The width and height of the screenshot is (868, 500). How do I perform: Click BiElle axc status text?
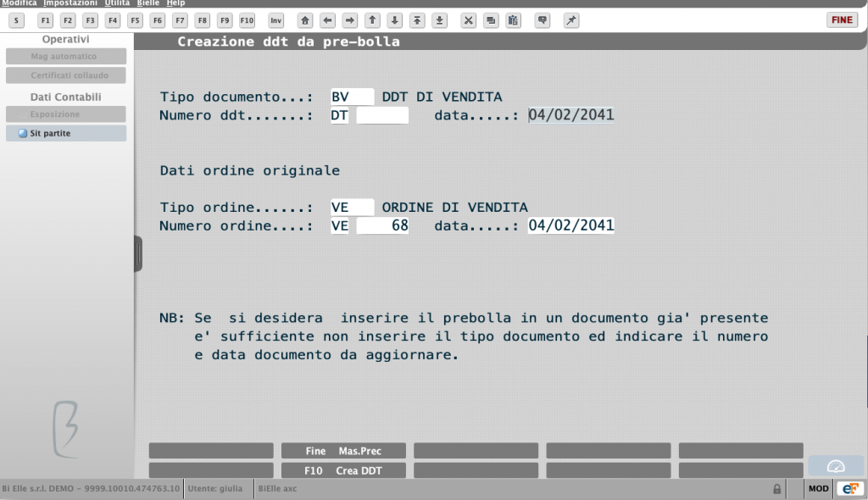point(277,489)
